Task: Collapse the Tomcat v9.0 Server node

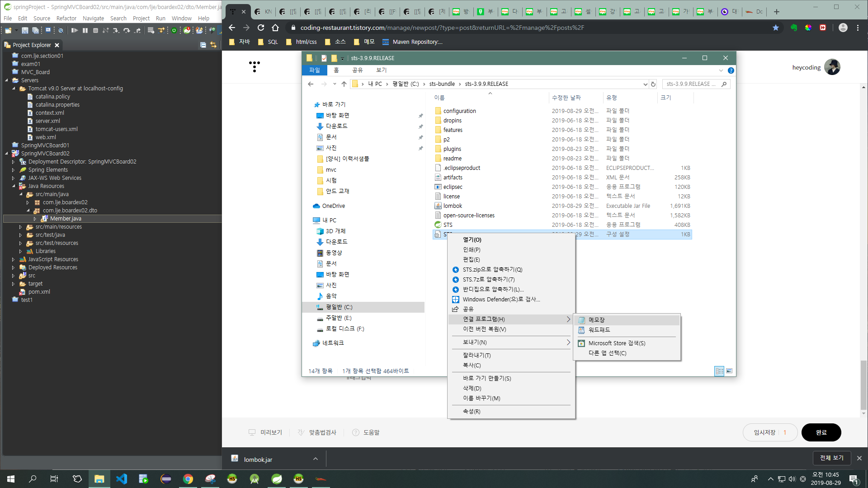Action: (x=14, y=89)
